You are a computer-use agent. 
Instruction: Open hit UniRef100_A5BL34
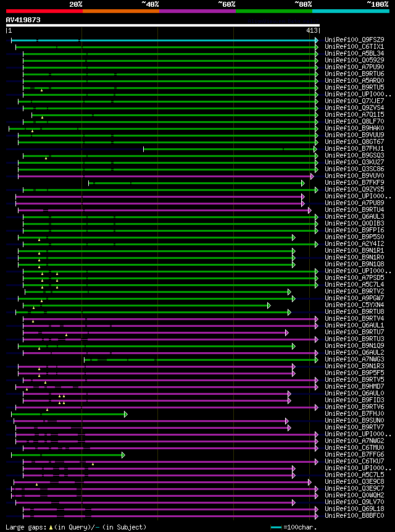pos(354,54)
